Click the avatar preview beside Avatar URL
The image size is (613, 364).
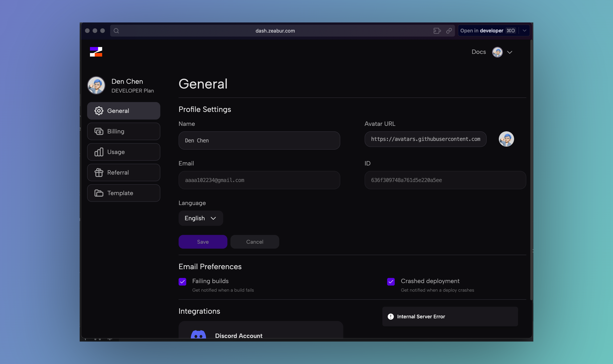click(x=506, y=139)
